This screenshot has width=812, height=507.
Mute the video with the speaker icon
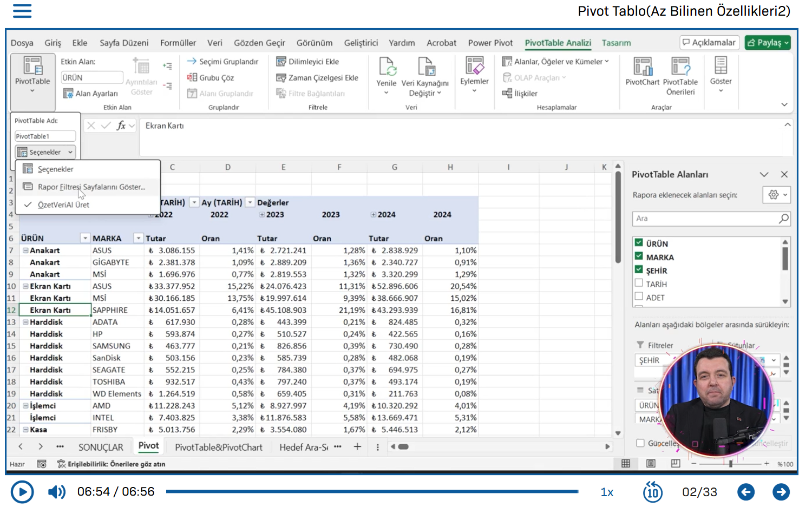tap(56, 492)
